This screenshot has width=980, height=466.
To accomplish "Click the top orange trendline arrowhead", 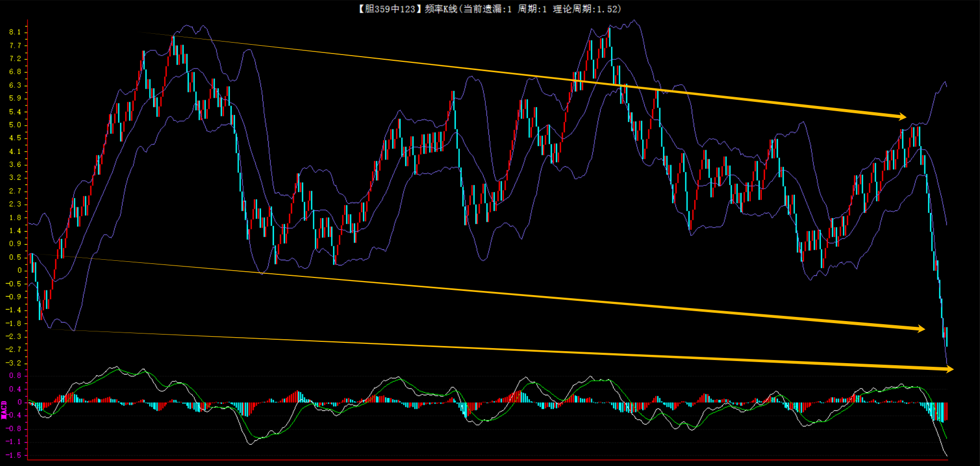I will (903, 117).
